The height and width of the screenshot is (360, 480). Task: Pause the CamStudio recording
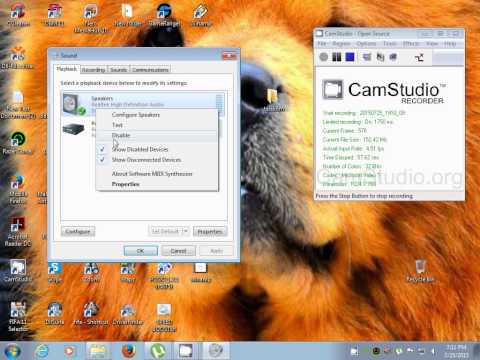coord(337,57)
